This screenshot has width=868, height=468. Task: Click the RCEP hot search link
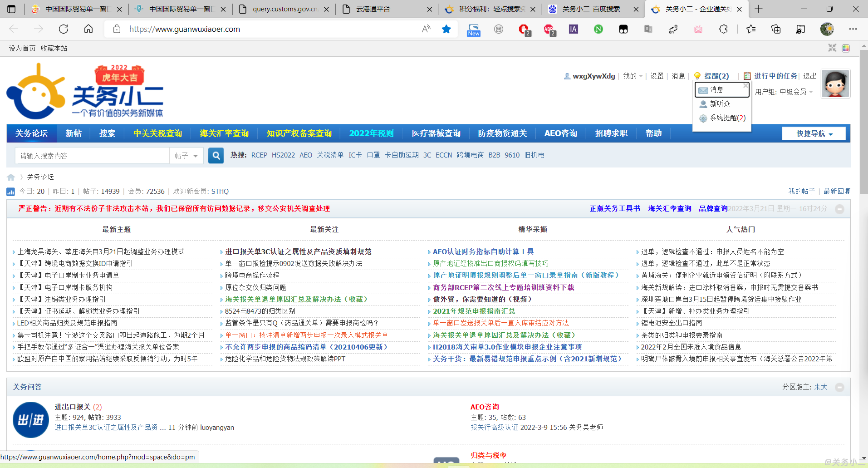click(x=259, y=155)
